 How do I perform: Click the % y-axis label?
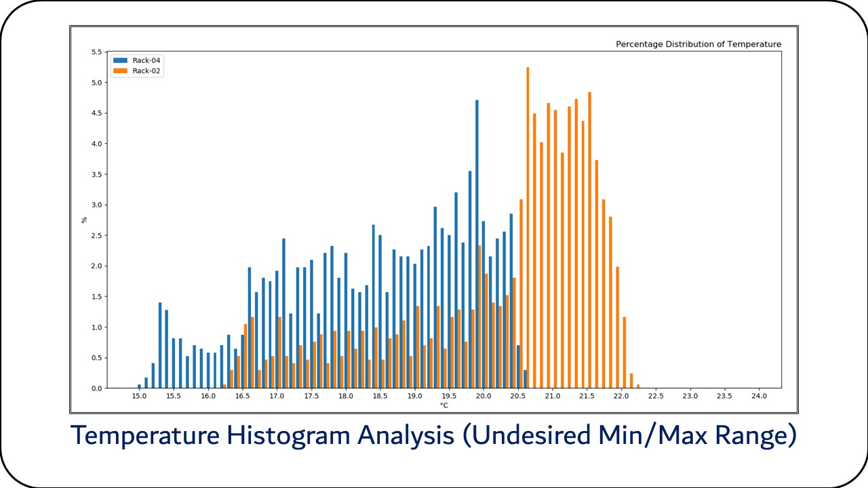(85, 220)
